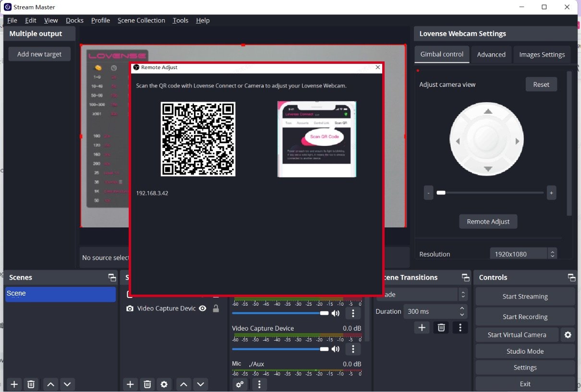The height and width of the screenshot is (392, 581).
Task: Tilt the camera down with the gimbal arrow
Action: 488,169
